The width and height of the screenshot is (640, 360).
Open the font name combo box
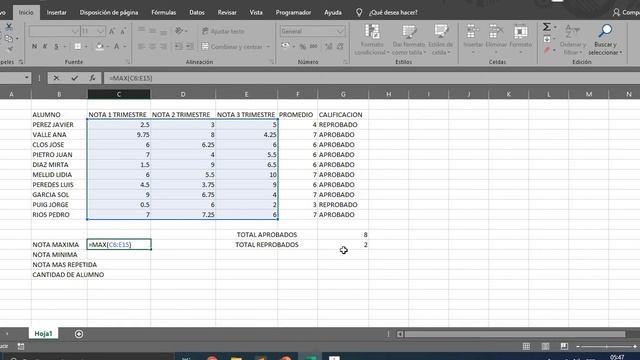(54, 31)
